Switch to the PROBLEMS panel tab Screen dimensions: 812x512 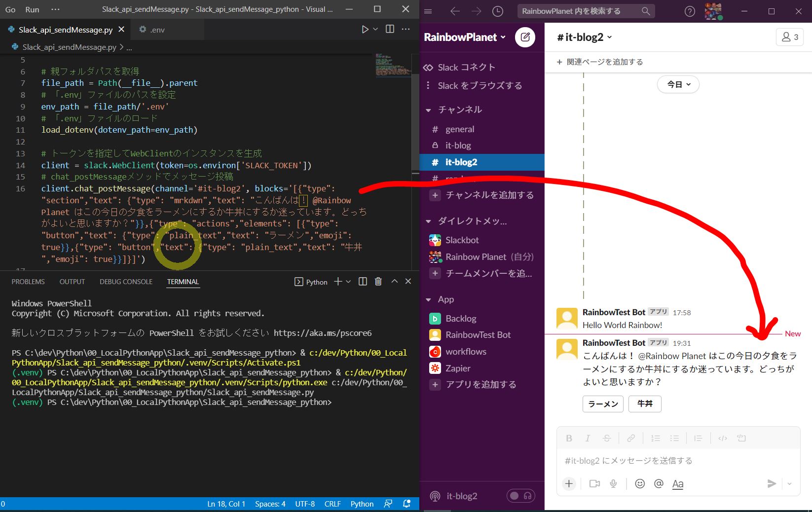click(x=28, y=282)
